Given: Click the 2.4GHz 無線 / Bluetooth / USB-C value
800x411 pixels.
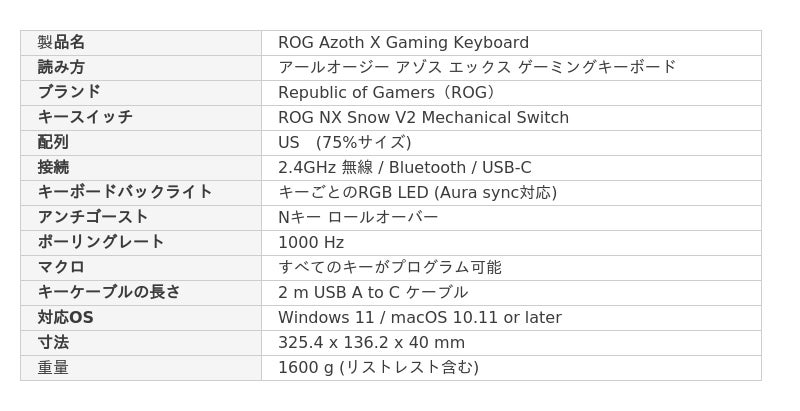Looking at the screenshot, I should (404, 168).
